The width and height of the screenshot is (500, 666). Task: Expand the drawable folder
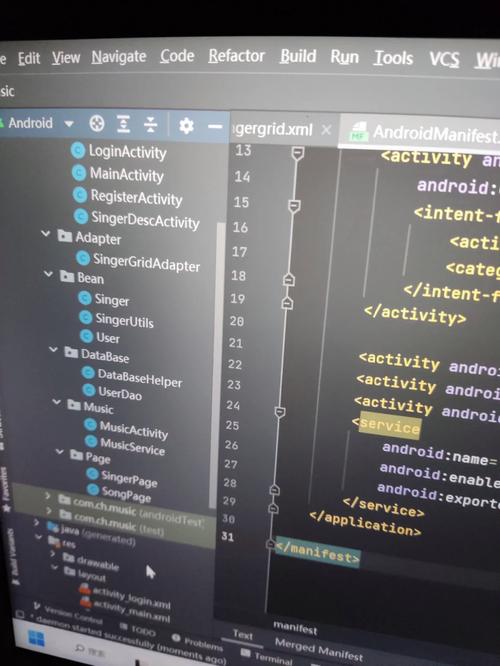coord(53,553)
